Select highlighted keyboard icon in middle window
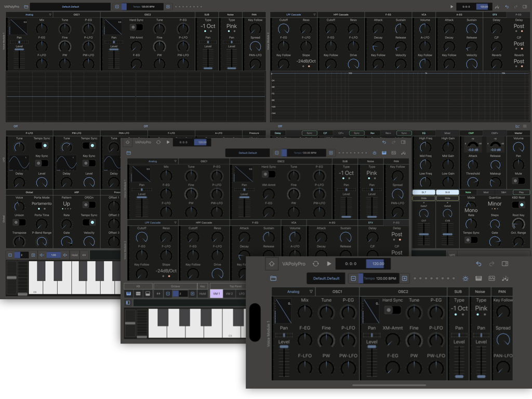532x399 pixels. click(384, 153)
